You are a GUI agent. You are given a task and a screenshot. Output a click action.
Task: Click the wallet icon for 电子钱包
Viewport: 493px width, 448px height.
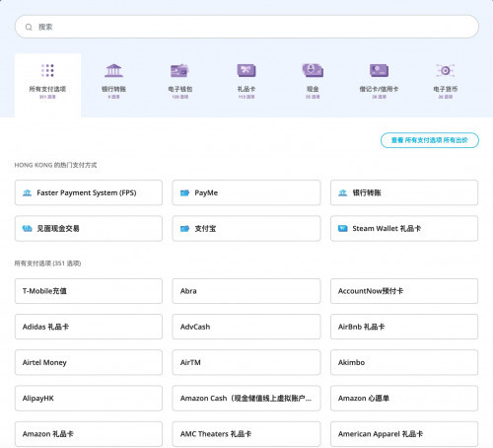point(179,71)
